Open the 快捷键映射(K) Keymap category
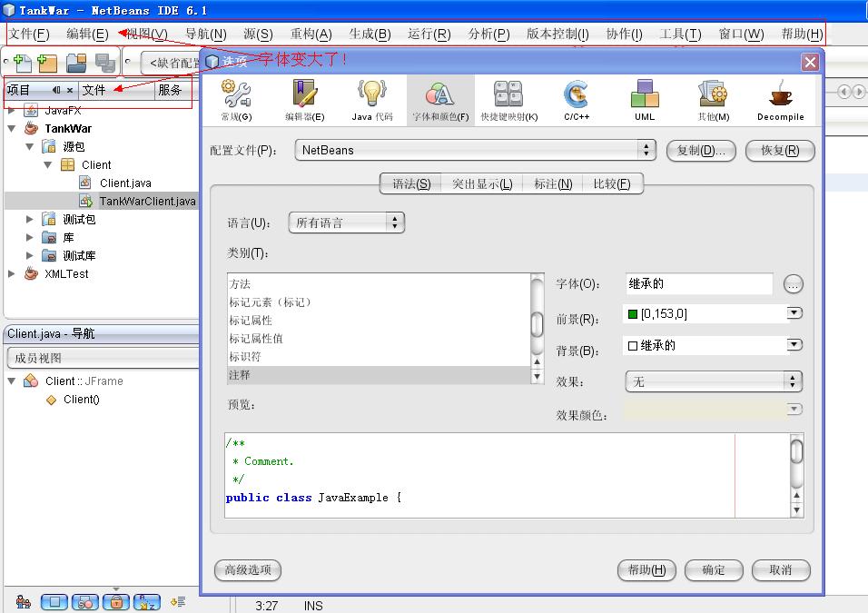Screen dimensions: 868x613 [508, 100]
